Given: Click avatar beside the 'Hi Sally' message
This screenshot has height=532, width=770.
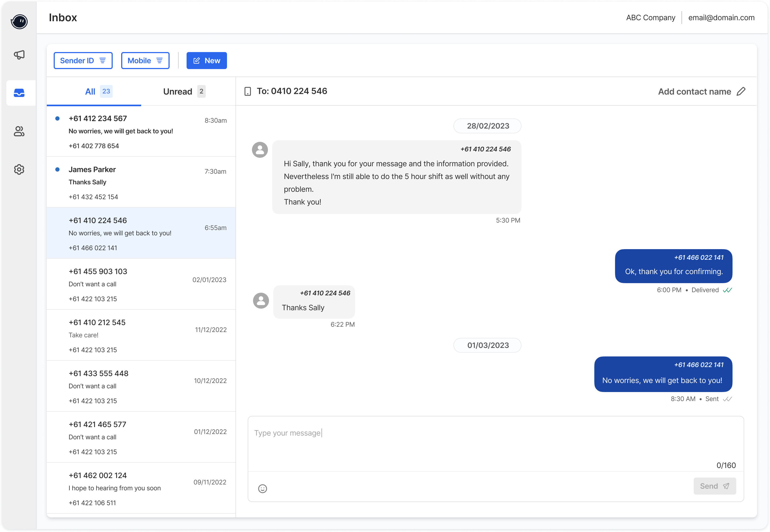Looking at the screenshot, I should 260,150.
